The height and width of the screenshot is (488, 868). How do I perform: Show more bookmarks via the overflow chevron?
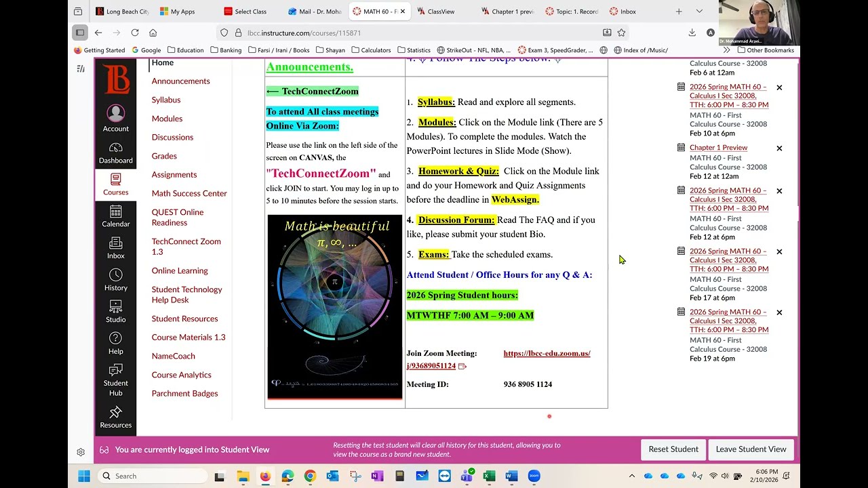click(726, 50)
